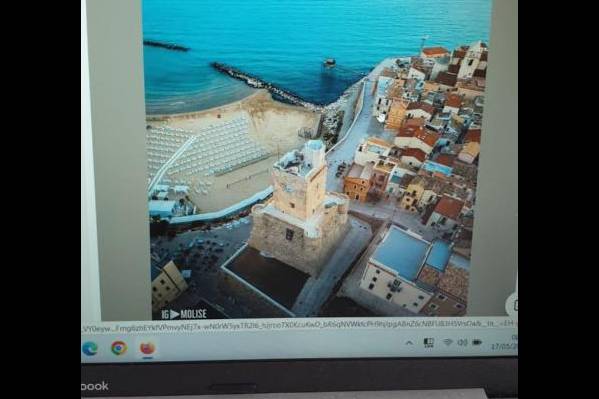The height and width of the screenshot is (399, 599).
Task: Click the fishing platform out in the water
Action: (329, 62)
